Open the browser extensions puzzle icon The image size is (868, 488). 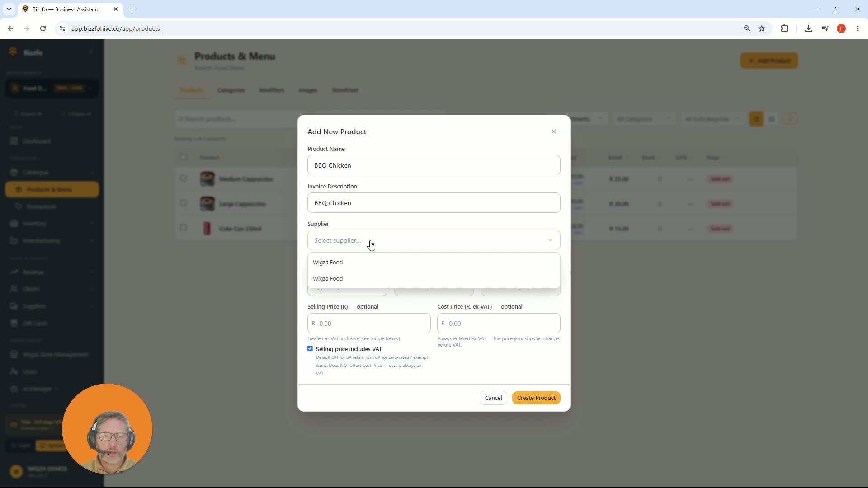pyautogui.click(x=784, y=28)
